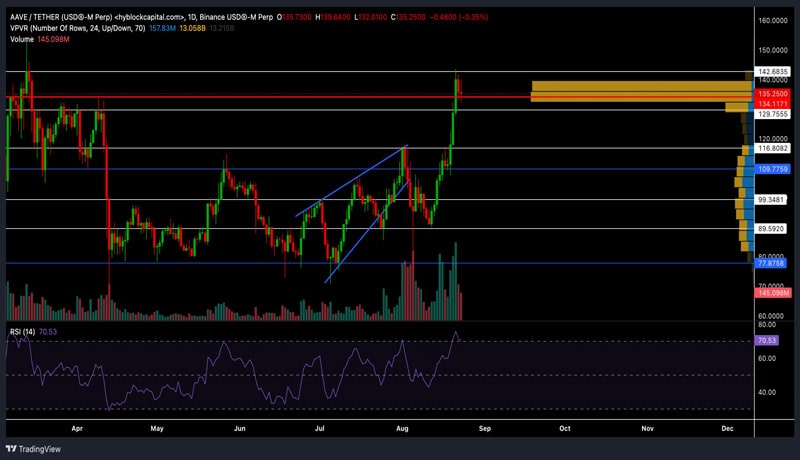Viewport: 800px width, 460px height.
Task: Click the blue 109.7759 price label
Action: (775, 170)
